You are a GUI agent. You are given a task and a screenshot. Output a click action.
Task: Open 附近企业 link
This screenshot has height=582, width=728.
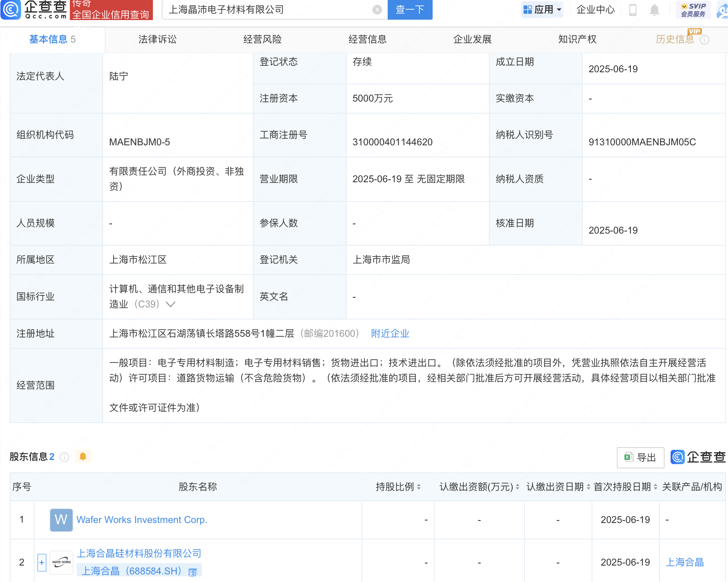390,334
